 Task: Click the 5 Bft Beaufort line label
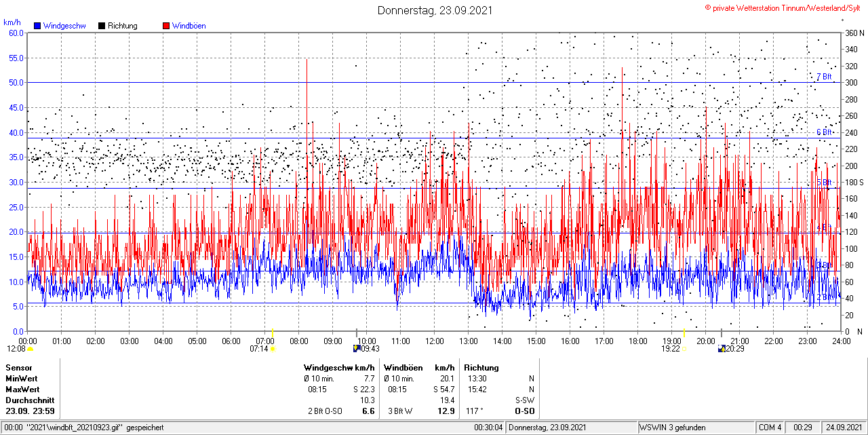pos(824,183)
